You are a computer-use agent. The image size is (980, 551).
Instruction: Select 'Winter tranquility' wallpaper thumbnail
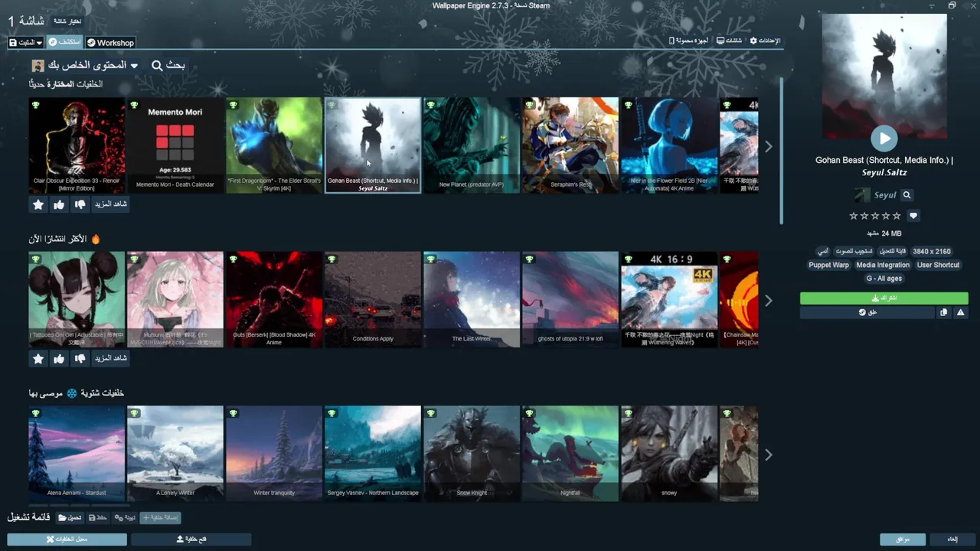(274, 454)
